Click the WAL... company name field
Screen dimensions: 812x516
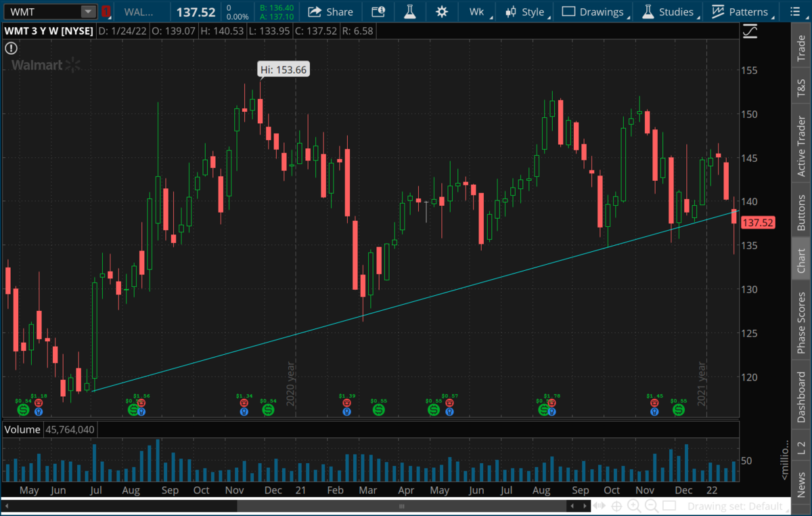coord(142,12)
